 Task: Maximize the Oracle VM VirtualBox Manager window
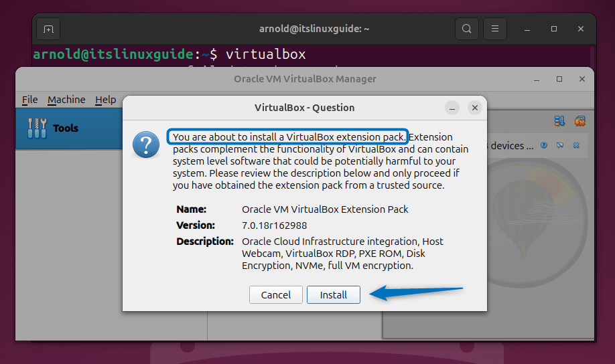click(559, 79)
